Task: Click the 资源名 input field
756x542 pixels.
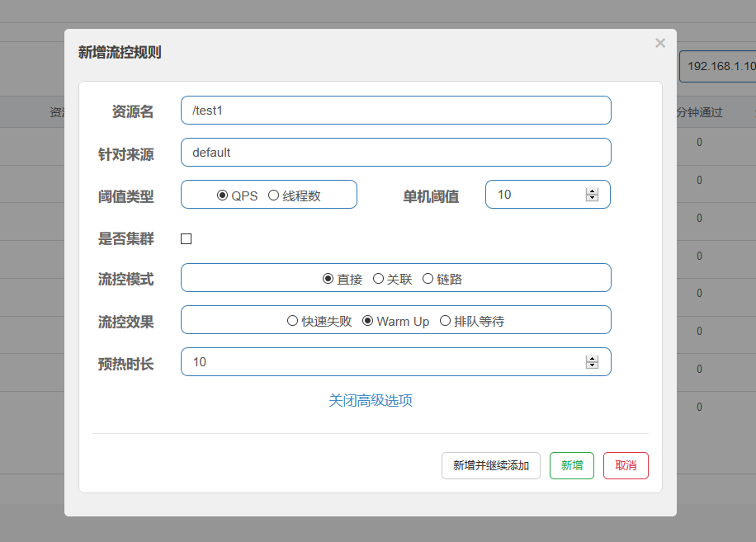Action: coord(395,111)
